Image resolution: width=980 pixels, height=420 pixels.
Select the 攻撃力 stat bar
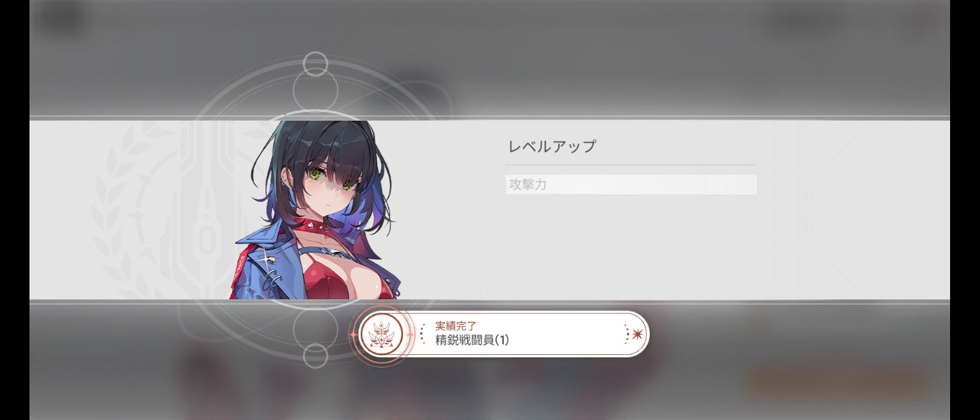pos(631,185)
